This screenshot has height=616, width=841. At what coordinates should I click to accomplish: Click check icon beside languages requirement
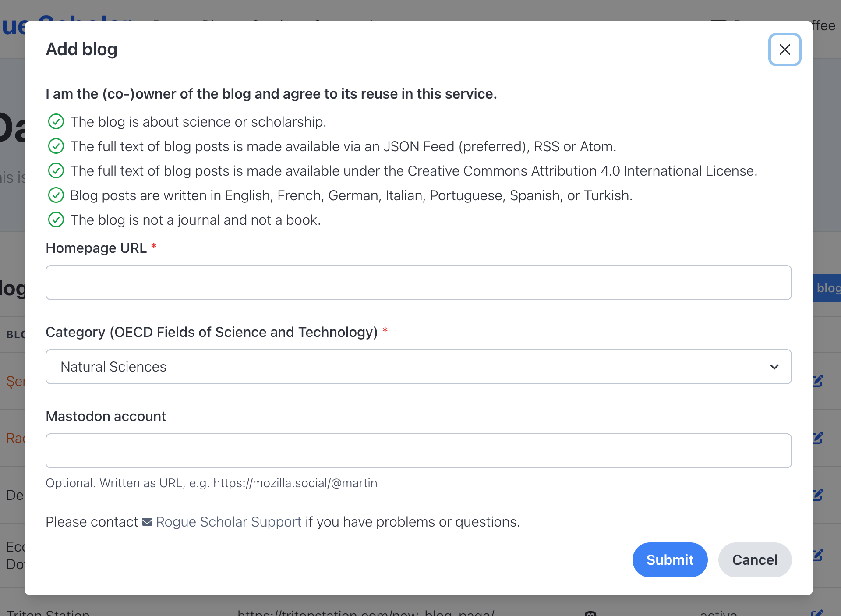[x=56, y=195]
